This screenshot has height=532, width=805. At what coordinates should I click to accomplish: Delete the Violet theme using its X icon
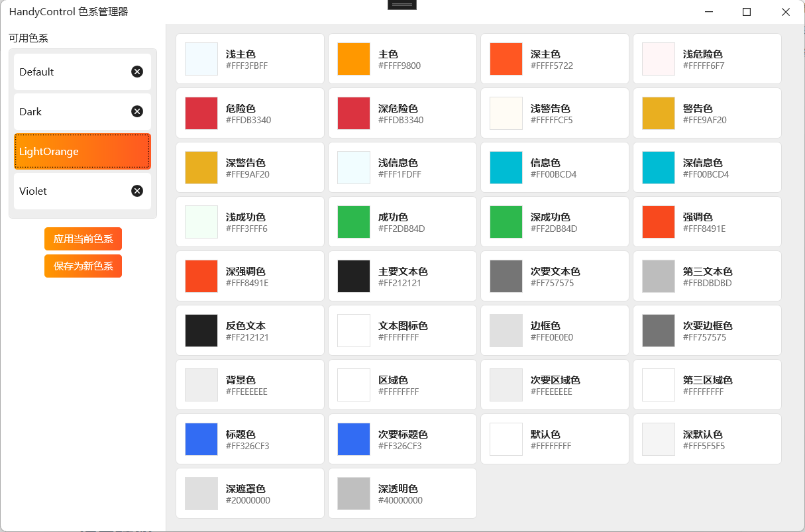point(137,191)
